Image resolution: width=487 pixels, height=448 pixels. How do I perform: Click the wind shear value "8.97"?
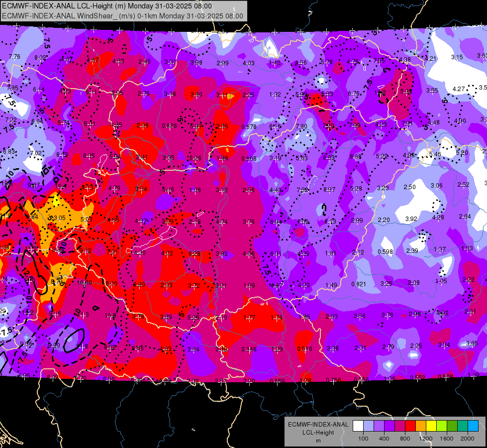[x=329, y=189]
